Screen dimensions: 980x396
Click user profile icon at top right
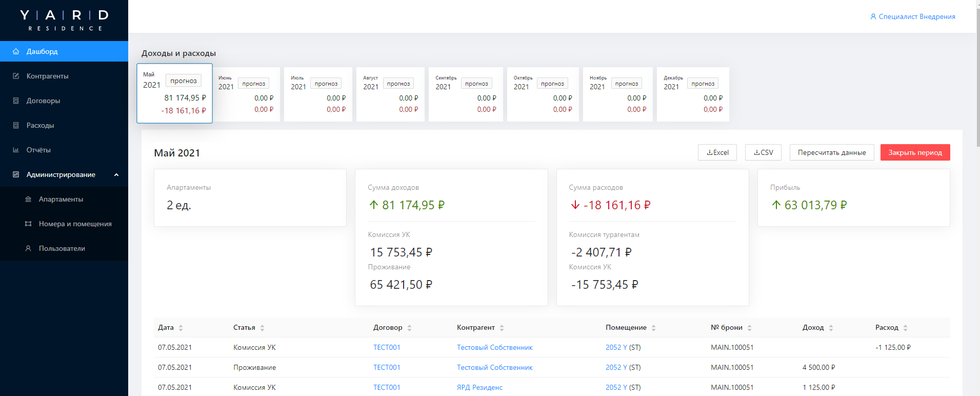tap(873, 16)
